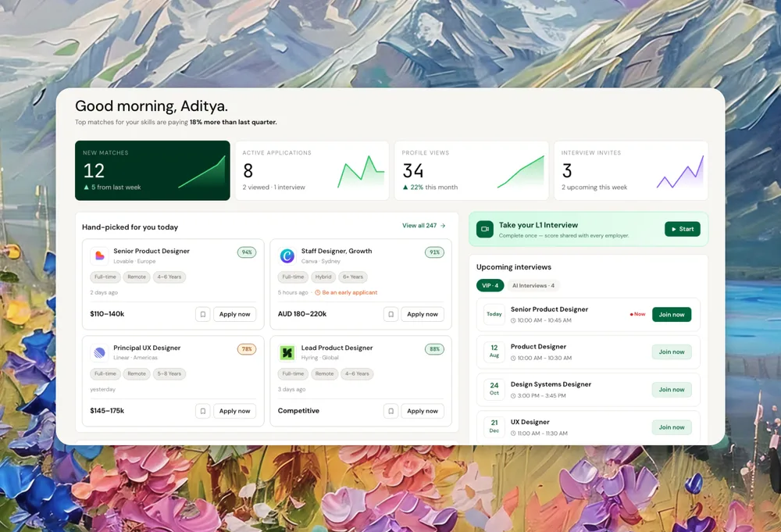Click the 3:00 PM – 3:45 PM time
This screenshot has height=532, width=781.
[x=541, y=396]
